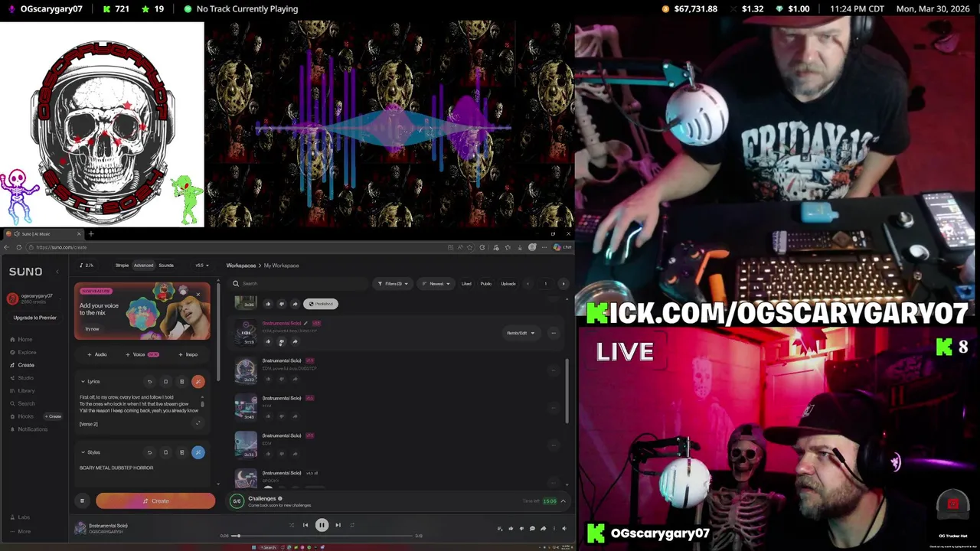Go to previous workspace page arrow
This screenshot has width=980, height=551.
tap(528, 284)
